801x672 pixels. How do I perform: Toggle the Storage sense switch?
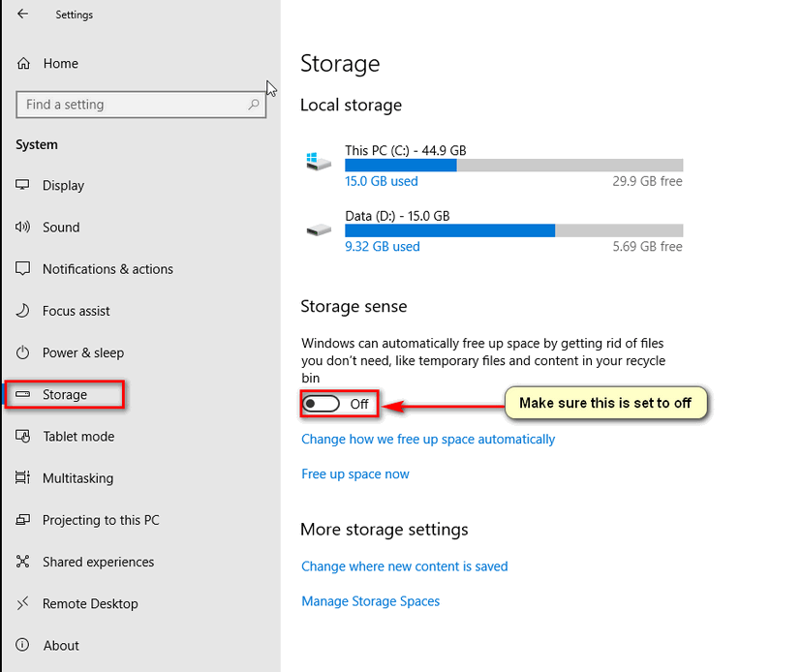(x=321, y=404)
